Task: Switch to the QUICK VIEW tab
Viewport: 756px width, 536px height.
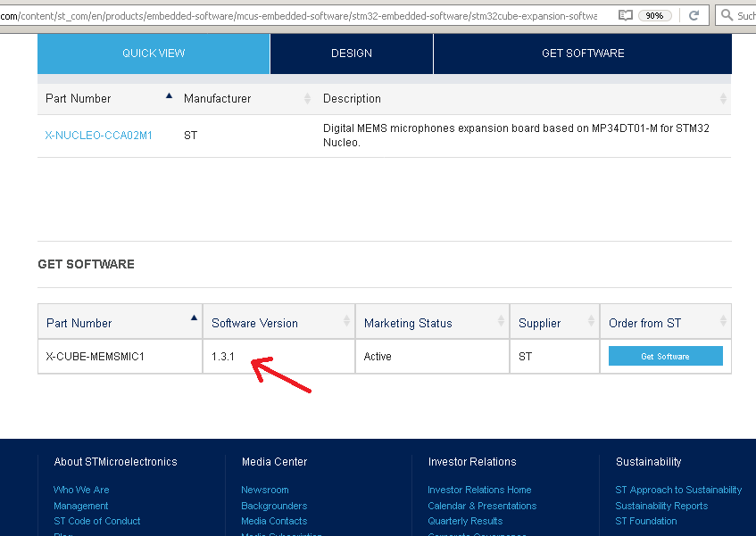Action: (154, 54)
